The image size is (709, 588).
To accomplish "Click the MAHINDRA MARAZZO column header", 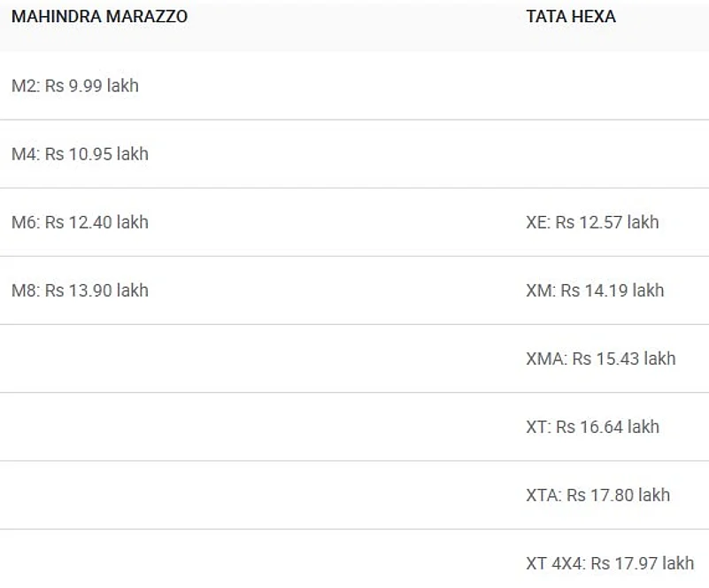I will 99,17.
